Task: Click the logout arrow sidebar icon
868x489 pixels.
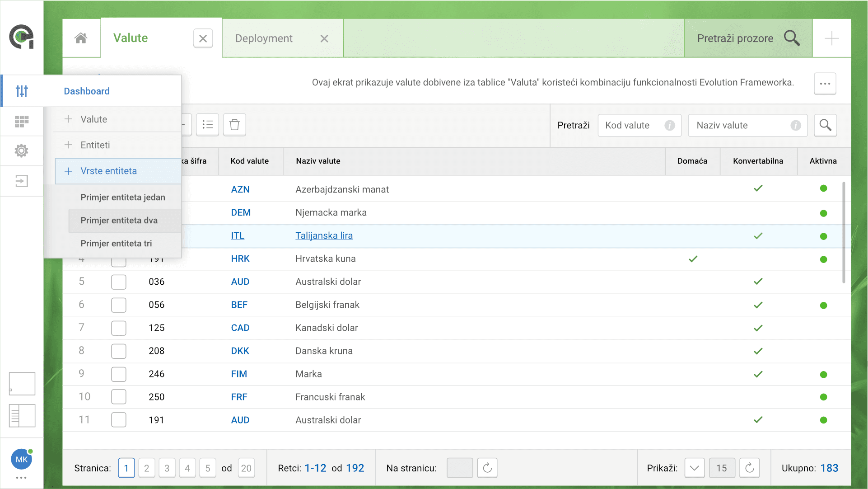Action: 22,181
